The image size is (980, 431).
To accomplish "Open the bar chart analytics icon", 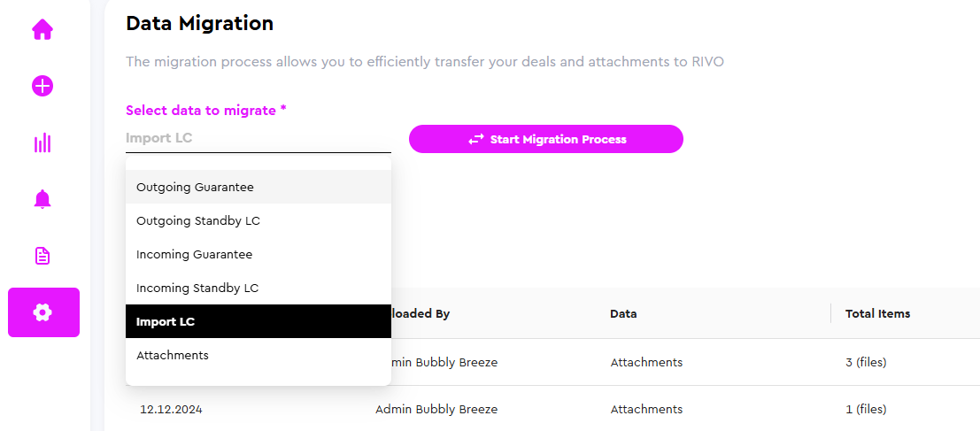I will point(42,143).
